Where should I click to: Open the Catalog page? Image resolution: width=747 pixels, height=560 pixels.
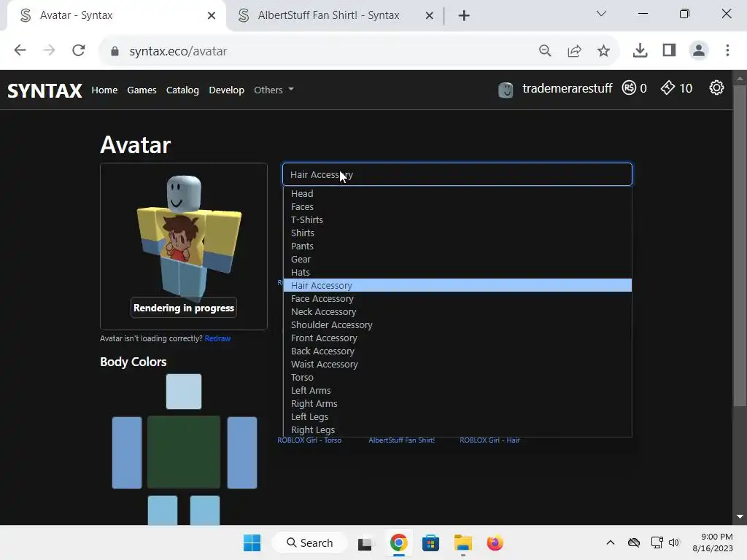coord(182,90)
